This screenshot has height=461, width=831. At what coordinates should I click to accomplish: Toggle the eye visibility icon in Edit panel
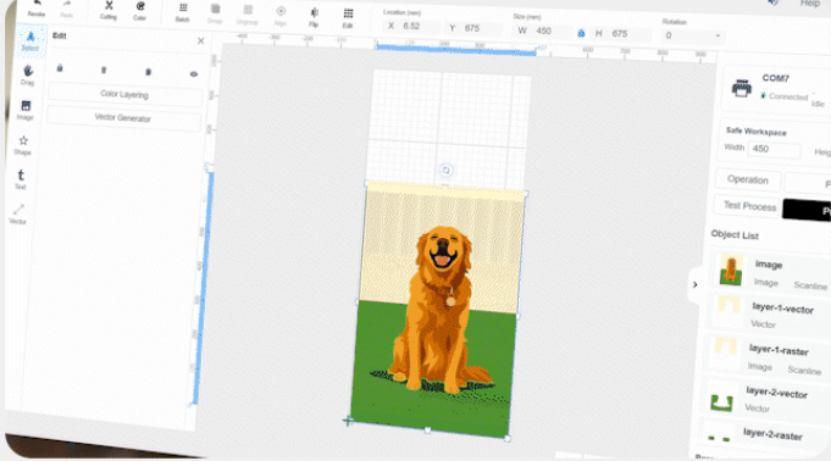tap(194, 74)
